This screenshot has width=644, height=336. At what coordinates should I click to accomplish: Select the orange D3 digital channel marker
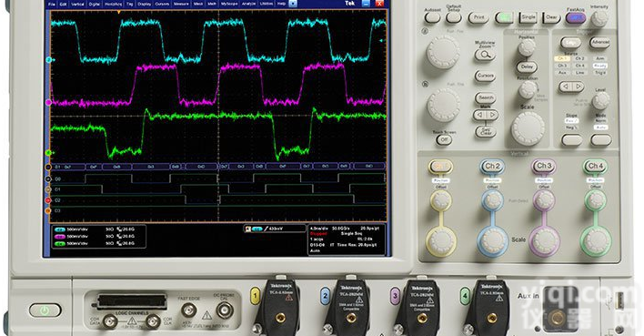[x=48, y=211]
